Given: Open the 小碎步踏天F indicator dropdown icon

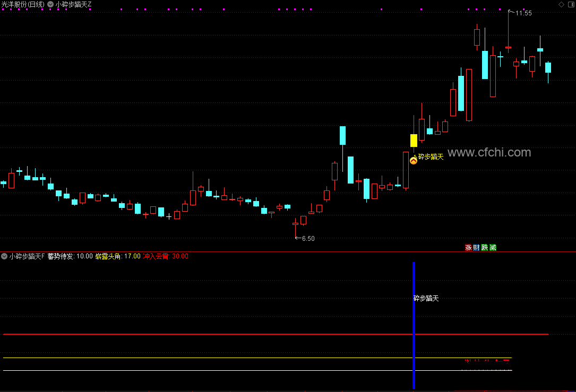Looking at the screenshot, I should click(4, 256).
